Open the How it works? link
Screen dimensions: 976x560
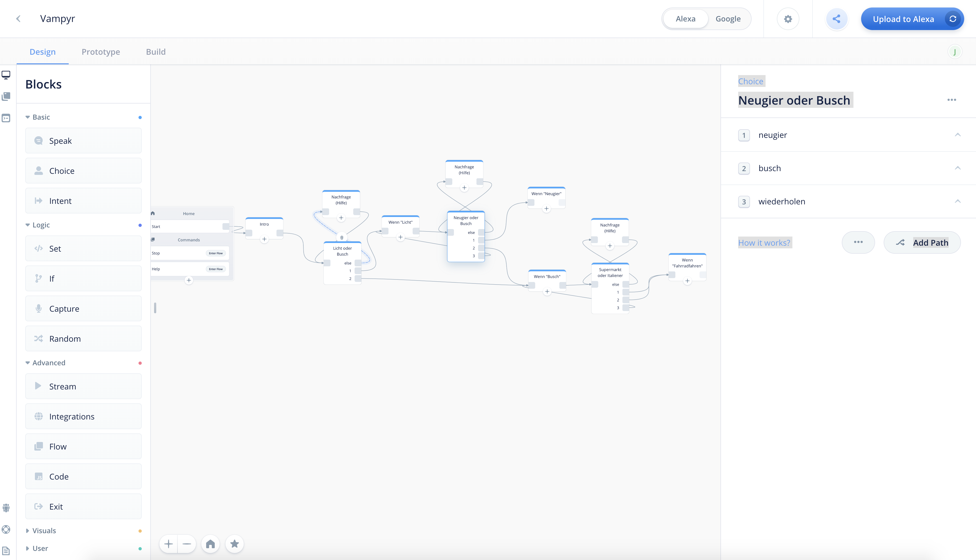pos(764,243)
